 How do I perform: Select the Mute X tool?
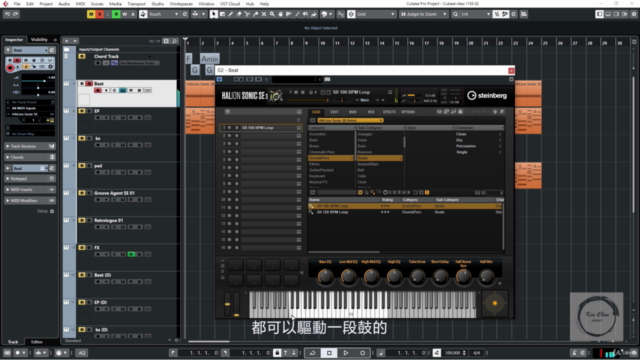[x=264, y=14]
